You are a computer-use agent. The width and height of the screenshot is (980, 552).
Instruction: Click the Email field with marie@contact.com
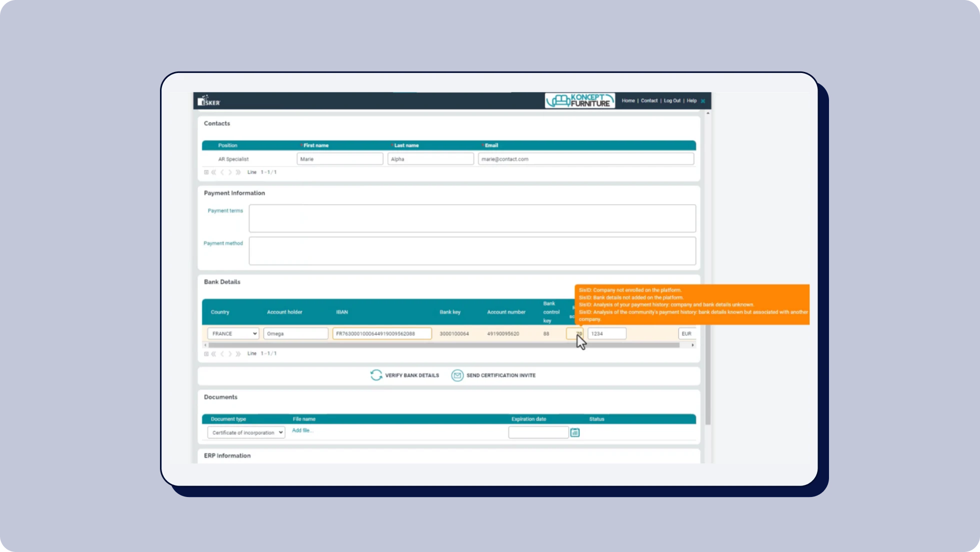click(x=585, y=159)
